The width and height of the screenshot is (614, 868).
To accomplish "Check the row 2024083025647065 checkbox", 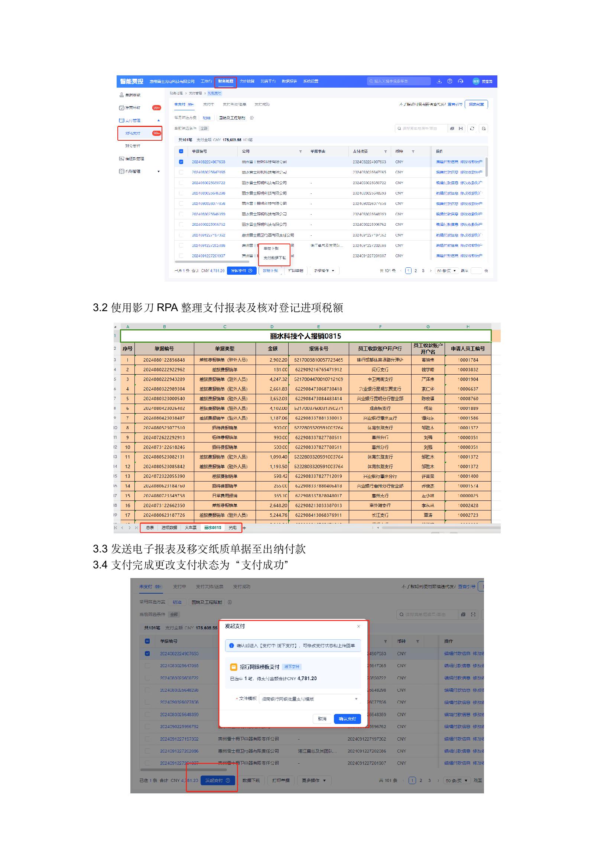I will pyautogui.click(x=181, y=172).
